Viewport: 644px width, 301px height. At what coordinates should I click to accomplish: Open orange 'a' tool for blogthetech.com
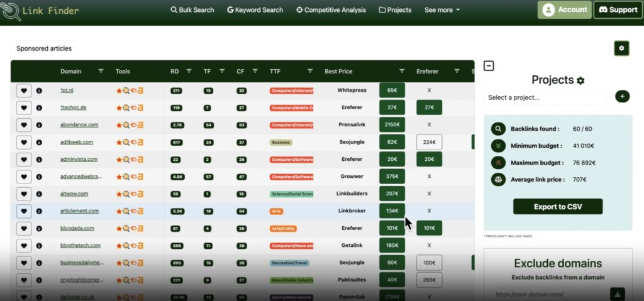140,246
